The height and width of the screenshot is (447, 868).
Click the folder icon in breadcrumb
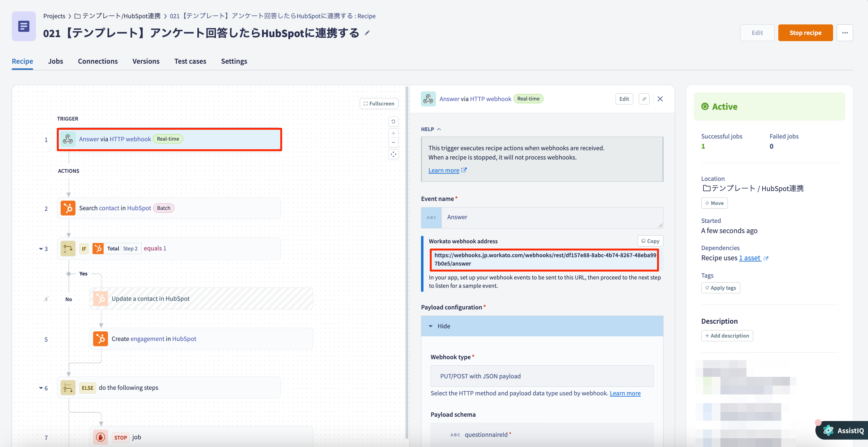click(78, 16)
